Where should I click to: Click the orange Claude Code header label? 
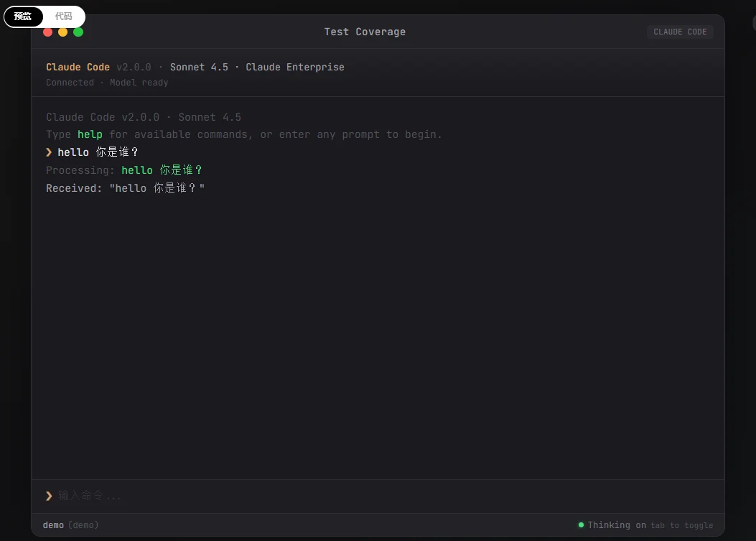point(78,67)
